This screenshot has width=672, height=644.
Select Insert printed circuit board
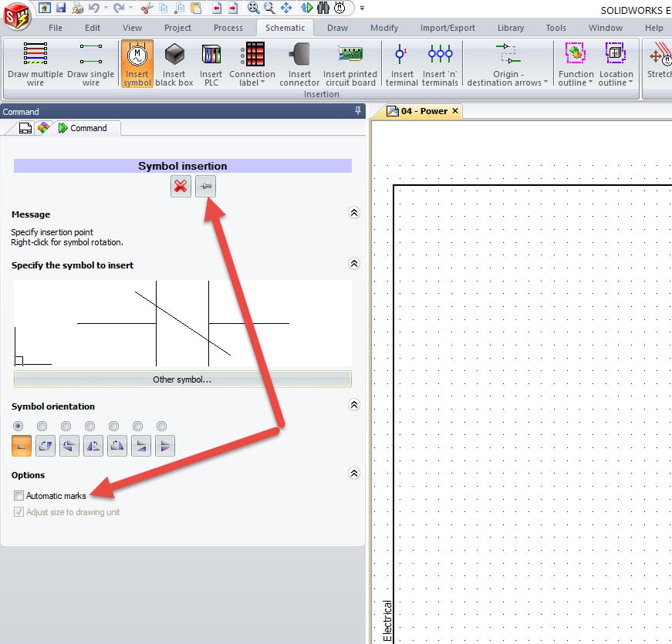pyautogui.click(x=350, y=63)
